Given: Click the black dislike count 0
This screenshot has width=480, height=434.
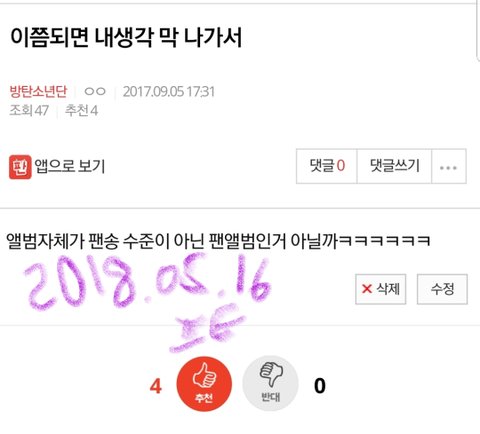Looking at the screenshot, I should coord(320,386).
